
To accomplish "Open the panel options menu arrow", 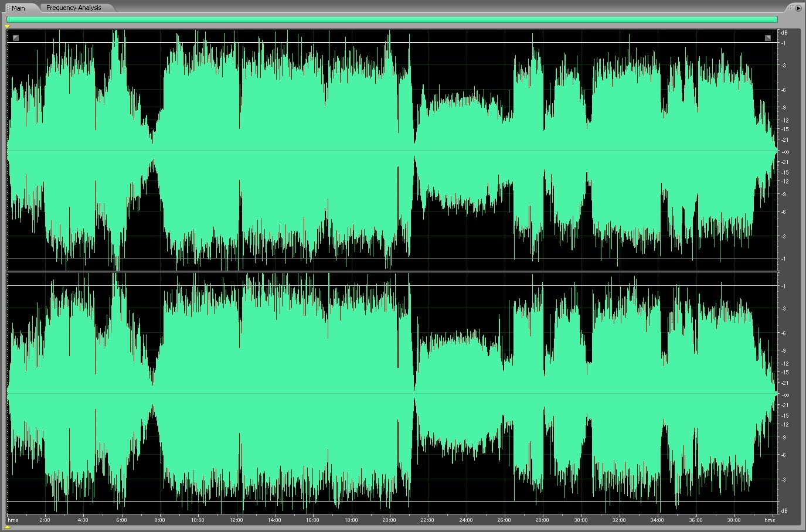I will [x=798, y=8].
